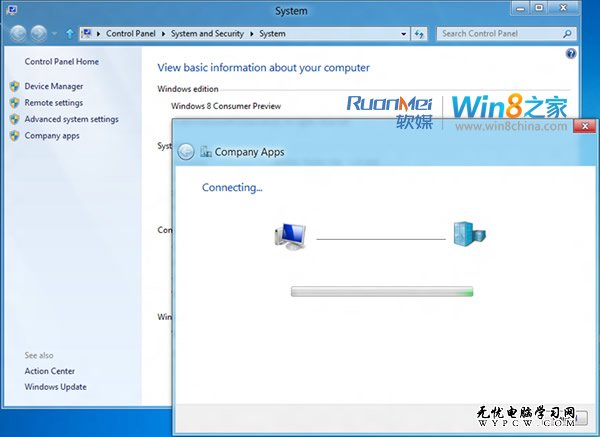Image resolution: width=600 pixels, height=437 pixels.
Task: Click the shield icon beside Remote settings
Action: point(15,103)
